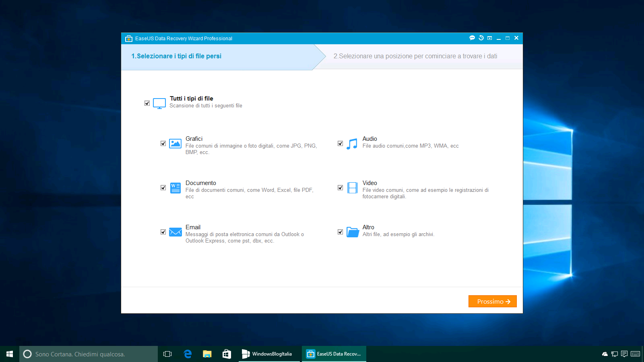Click the Grafici picture icon
The height and width of the screenshot is (362, 644).
click(175, 144)
